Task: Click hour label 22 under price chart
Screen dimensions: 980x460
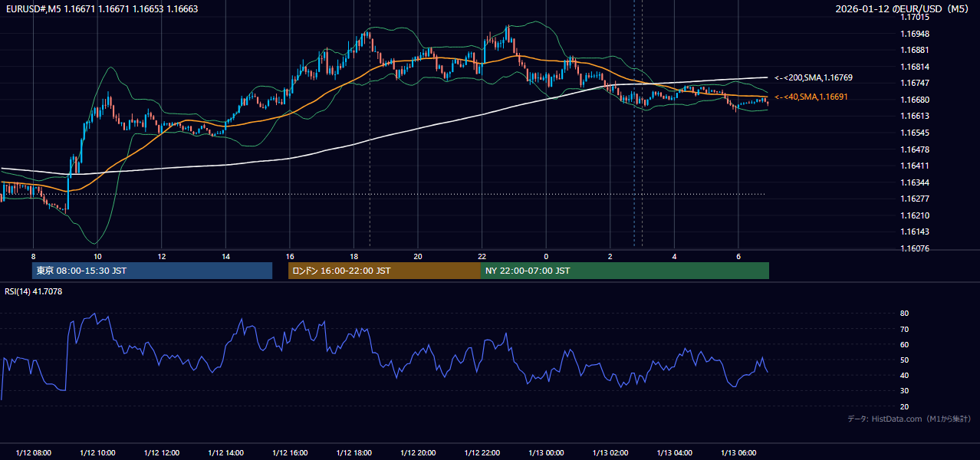Action: (x=482, y=256)
